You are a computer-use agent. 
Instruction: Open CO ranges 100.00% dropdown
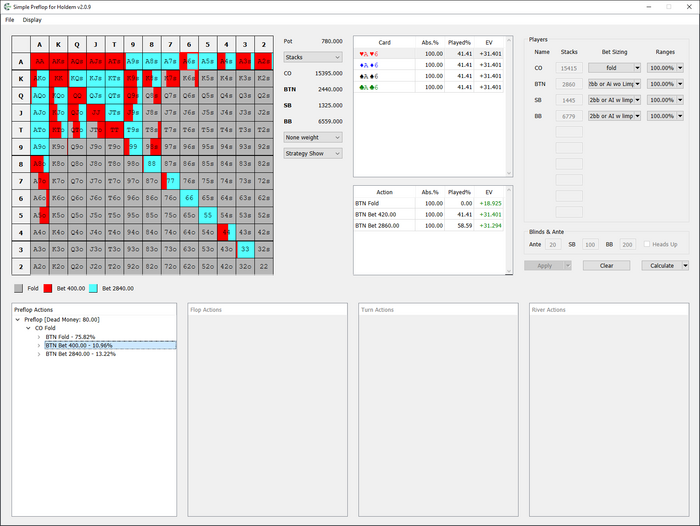tap(665, 68)
